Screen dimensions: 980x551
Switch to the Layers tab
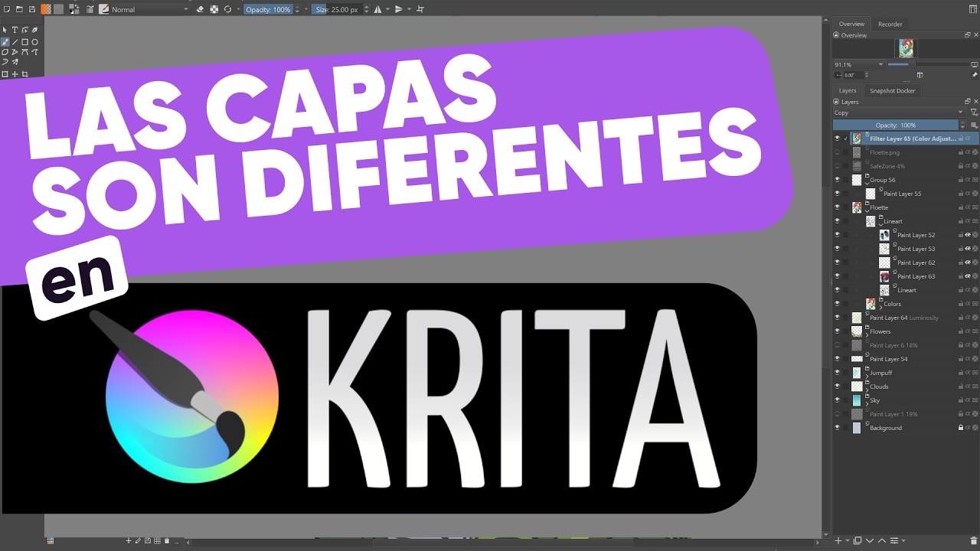(x=848, y=90)
